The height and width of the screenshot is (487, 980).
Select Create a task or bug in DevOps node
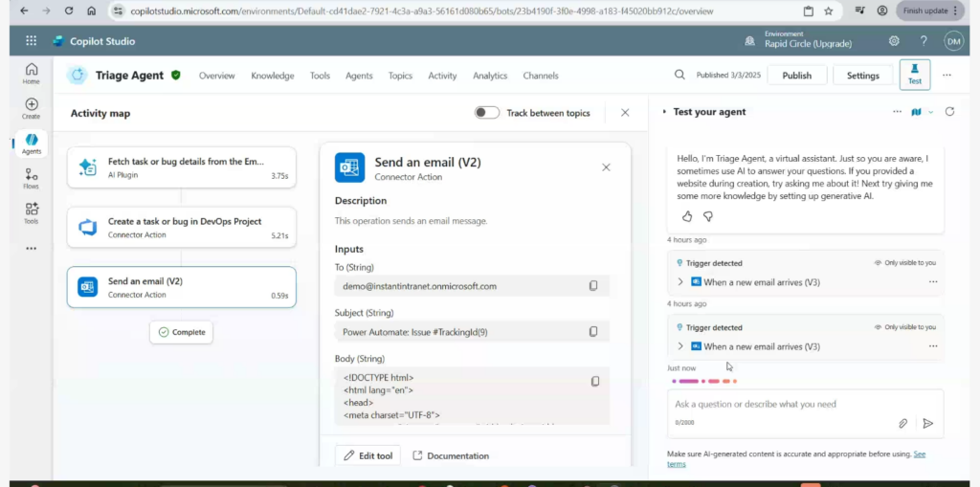click(x=181, y=228)
